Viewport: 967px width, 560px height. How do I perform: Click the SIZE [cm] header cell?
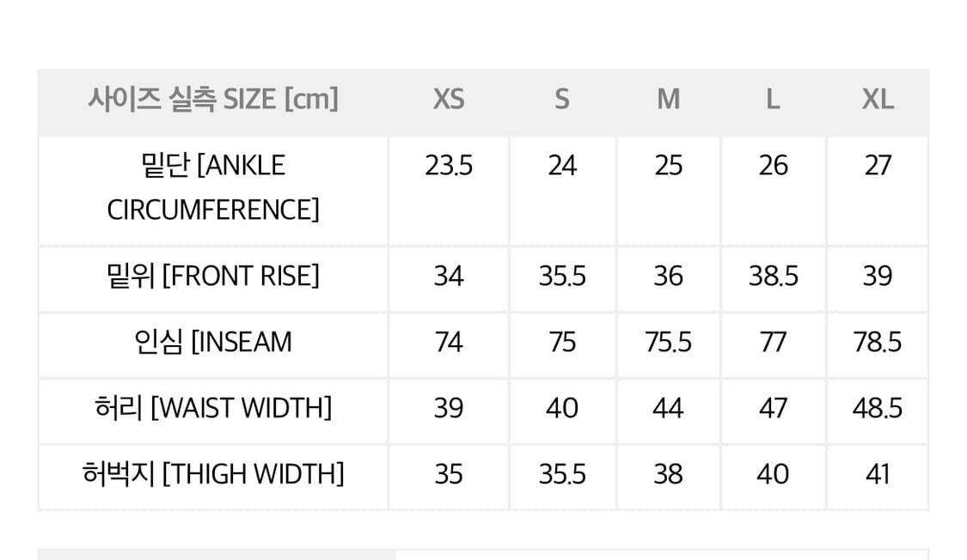tap(213, 100)
